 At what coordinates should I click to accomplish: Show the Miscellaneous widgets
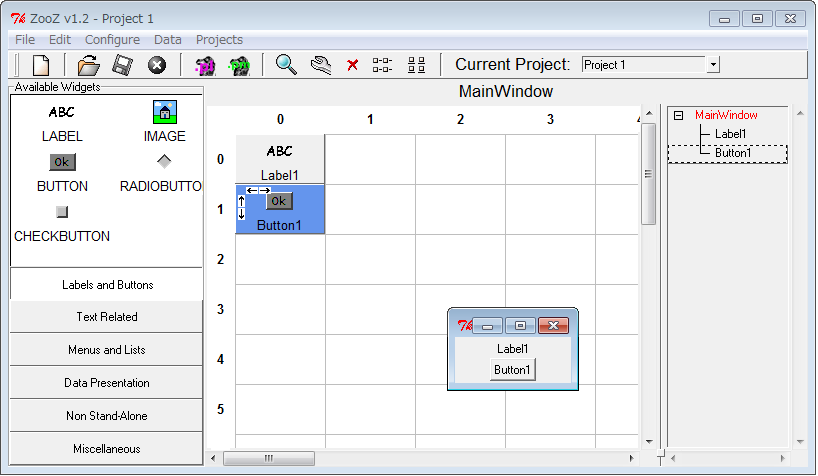(x=106, y=448)
